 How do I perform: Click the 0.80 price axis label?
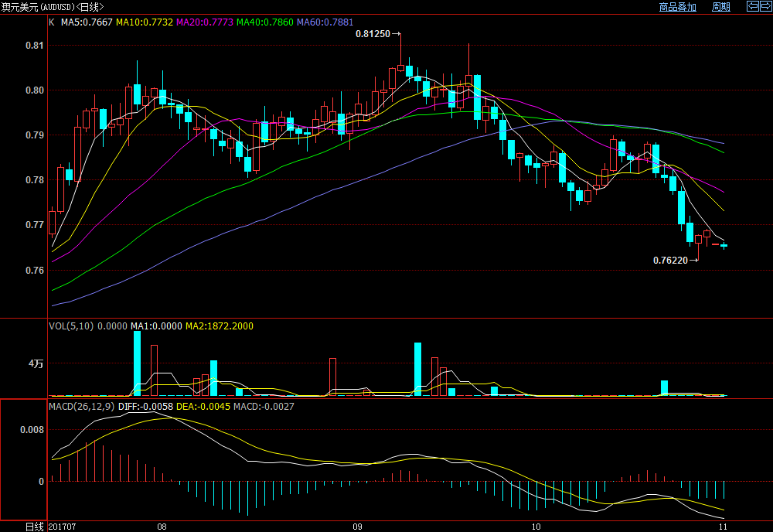35,90
